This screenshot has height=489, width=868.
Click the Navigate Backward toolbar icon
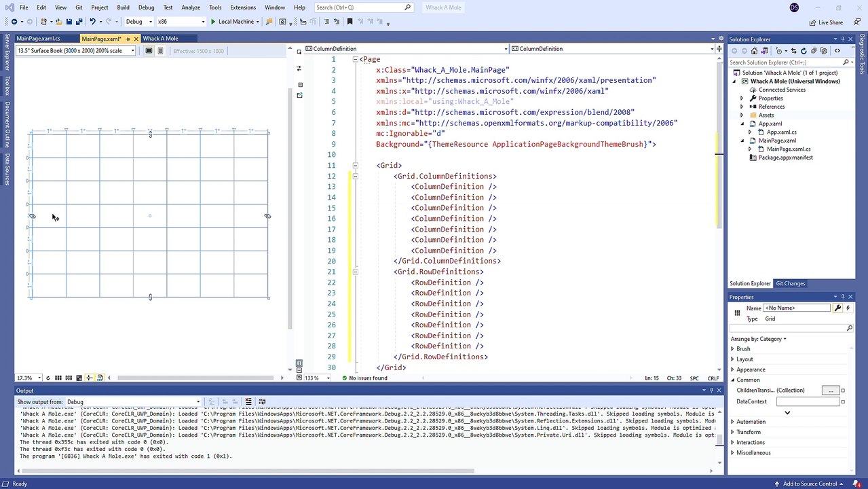(x=14, y=21)
